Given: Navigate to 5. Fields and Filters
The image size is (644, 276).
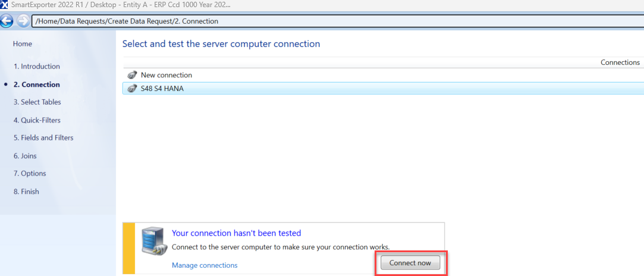Looking at the screenshot, I should point(43,138).
